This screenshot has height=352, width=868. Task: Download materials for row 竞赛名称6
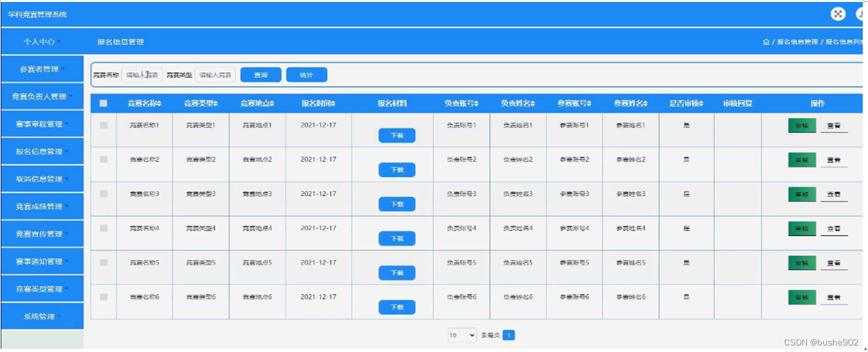(x=397, y=307)
